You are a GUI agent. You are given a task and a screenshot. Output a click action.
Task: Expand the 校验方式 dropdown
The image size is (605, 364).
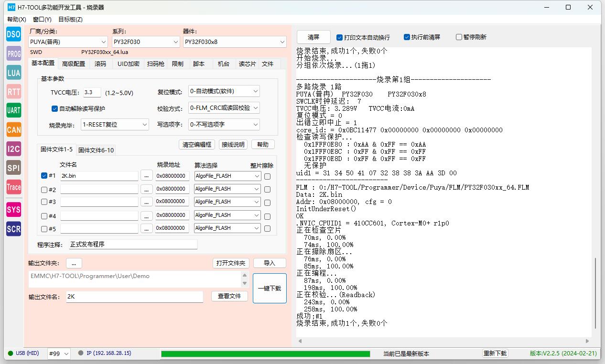coord(224,108)
